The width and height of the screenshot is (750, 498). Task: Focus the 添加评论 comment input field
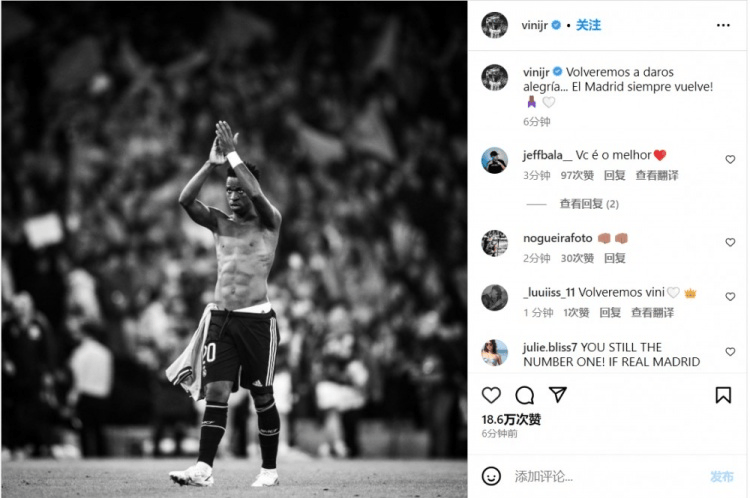click(607, 476)
